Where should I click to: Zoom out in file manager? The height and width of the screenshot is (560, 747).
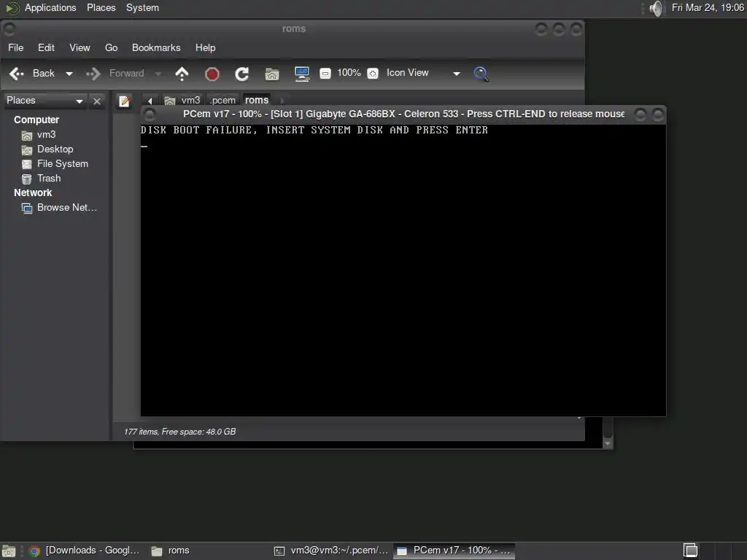pos(325,74)
